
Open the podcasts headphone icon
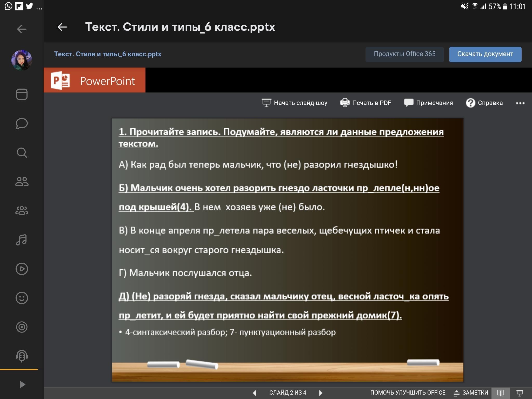coord(22,356)
